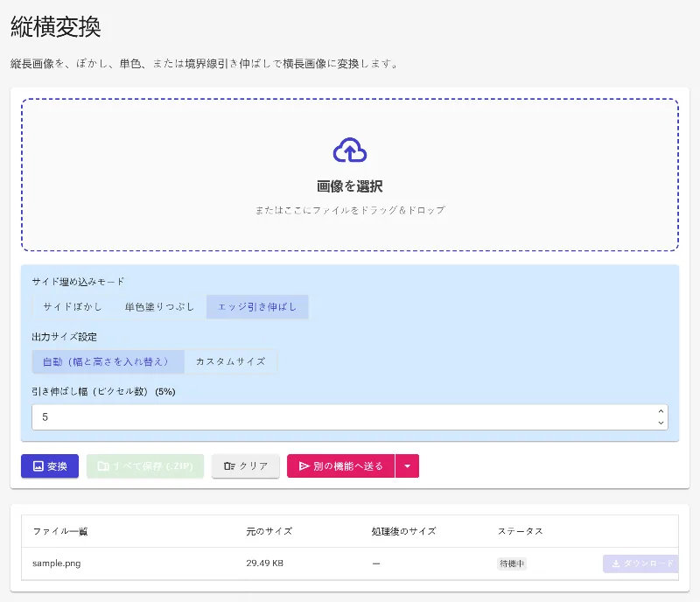Select 単色塗りつぶし mode

pyautogui.click(x=159, y=307)
